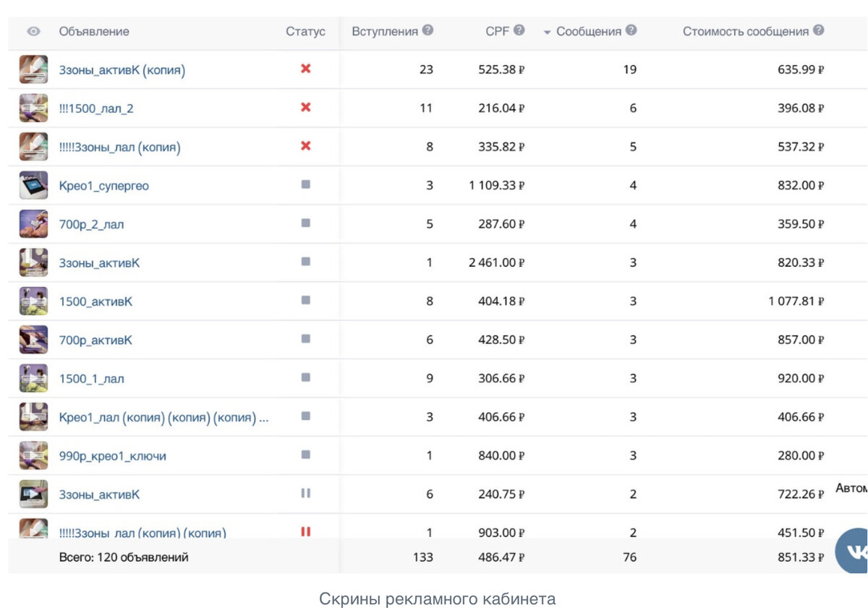
Task: Click message cost 635.99 ₽
Action: (801, 70)
